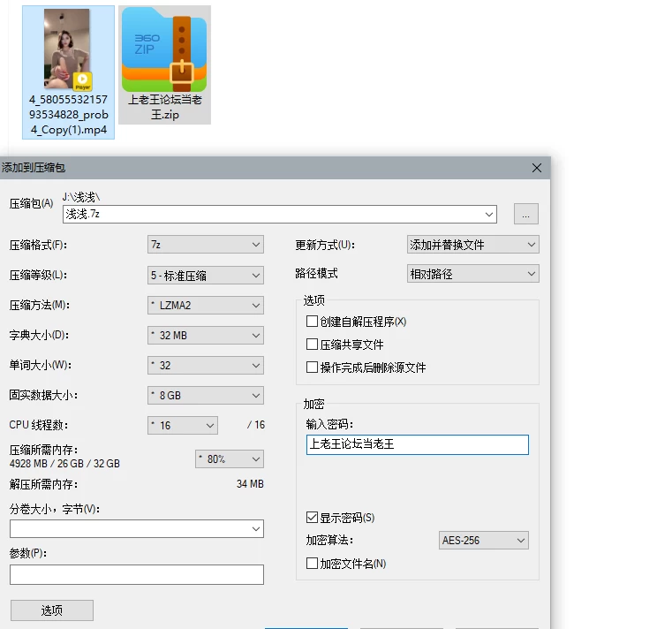Close the 添加到压缩包 dialog
The height and width of the screenshot is (629, 672).
tap(537, 168)
